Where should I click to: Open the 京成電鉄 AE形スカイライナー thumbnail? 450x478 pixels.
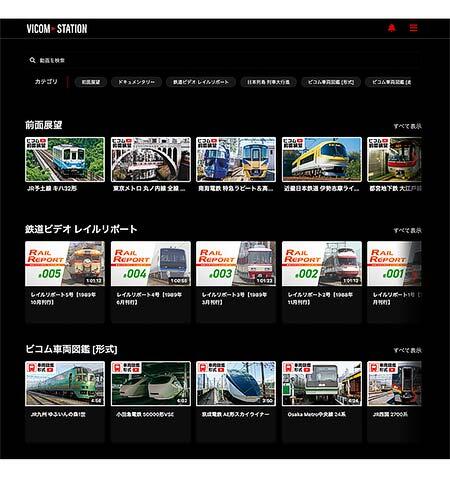point(236,384)
